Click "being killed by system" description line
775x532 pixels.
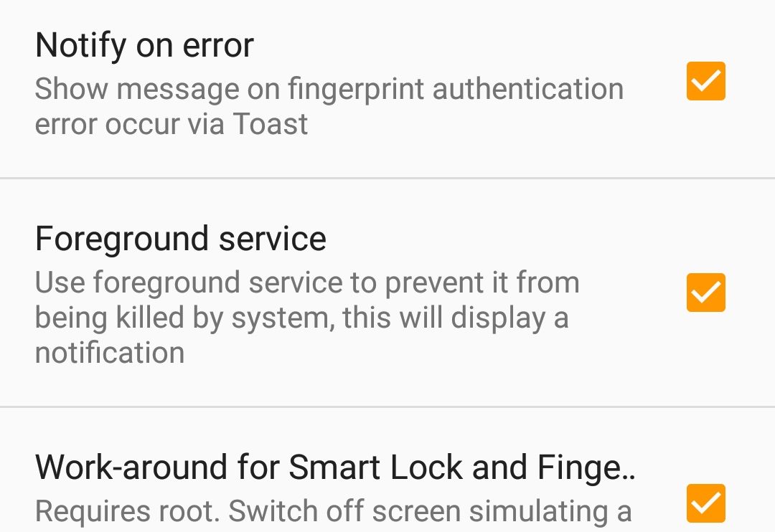coord(182,318)
